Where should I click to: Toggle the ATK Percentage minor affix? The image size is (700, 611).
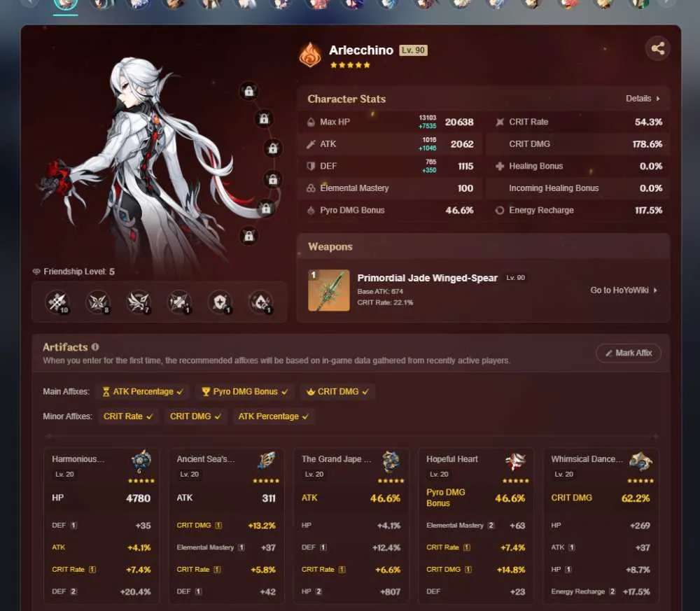274,416
